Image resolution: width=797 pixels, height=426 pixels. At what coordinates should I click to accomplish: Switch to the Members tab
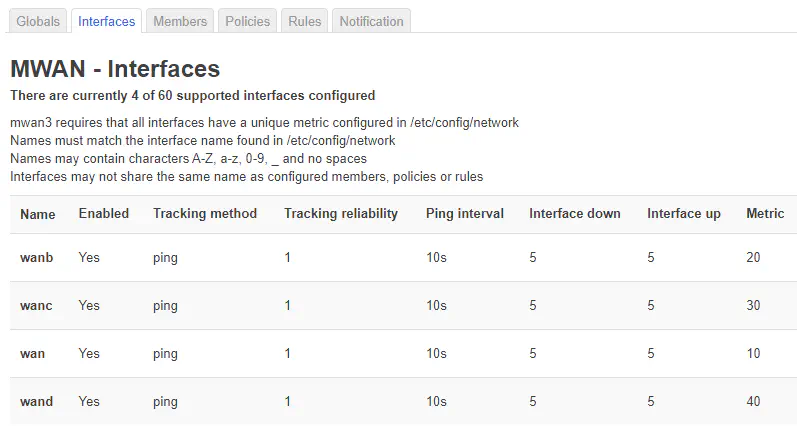pos(181,21)
